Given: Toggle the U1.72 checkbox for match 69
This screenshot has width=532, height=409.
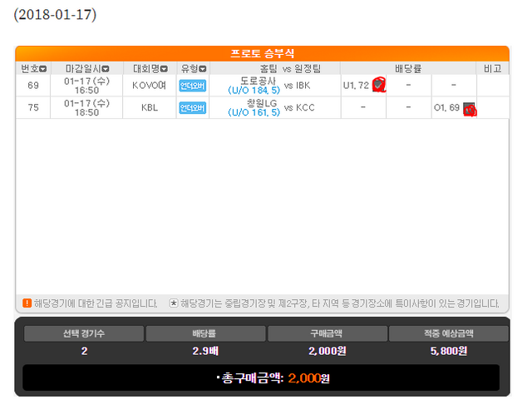Looking at the screenshot, I should (x=378, y=85).
